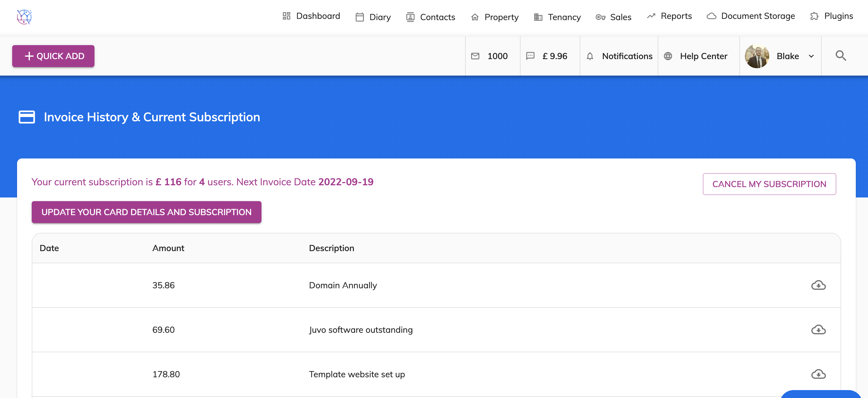This screenshot has height=398, width=868.
Task: Expand the Blake account dropdown
Action: click(811, 56)
